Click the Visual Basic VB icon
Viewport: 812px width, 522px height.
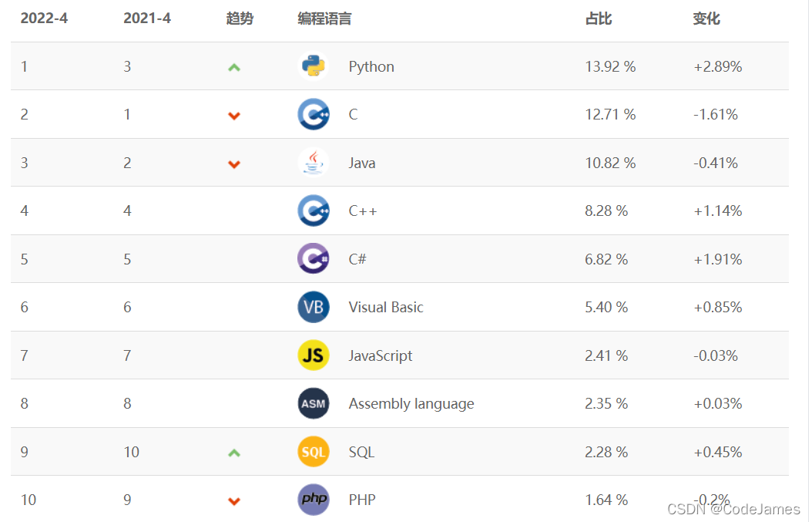[314, 307]
